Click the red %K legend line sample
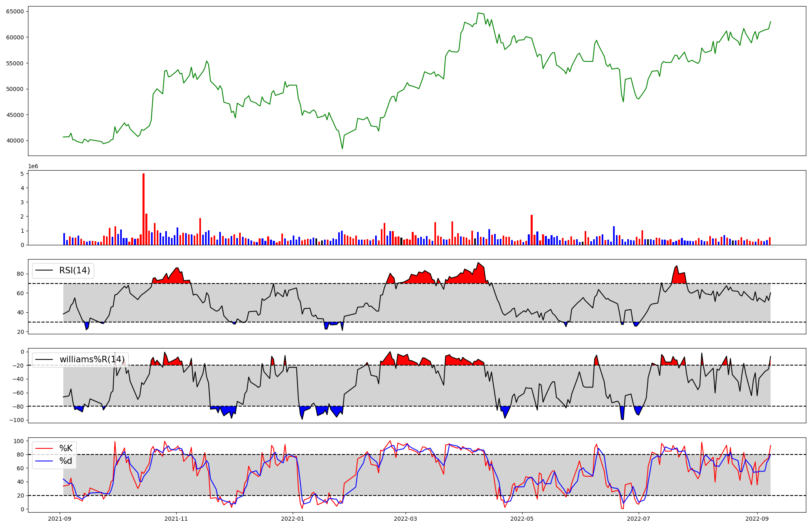812x528 pixels. point(44,448)
